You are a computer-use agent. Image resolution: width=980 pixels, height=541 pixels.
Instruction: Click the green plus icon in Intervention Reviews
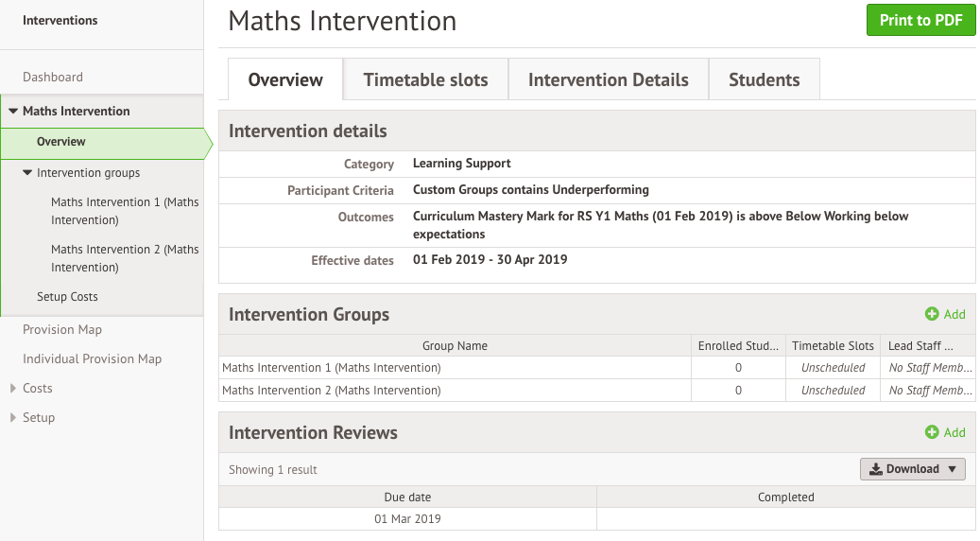pyautogui.click(x=931, y=432)
